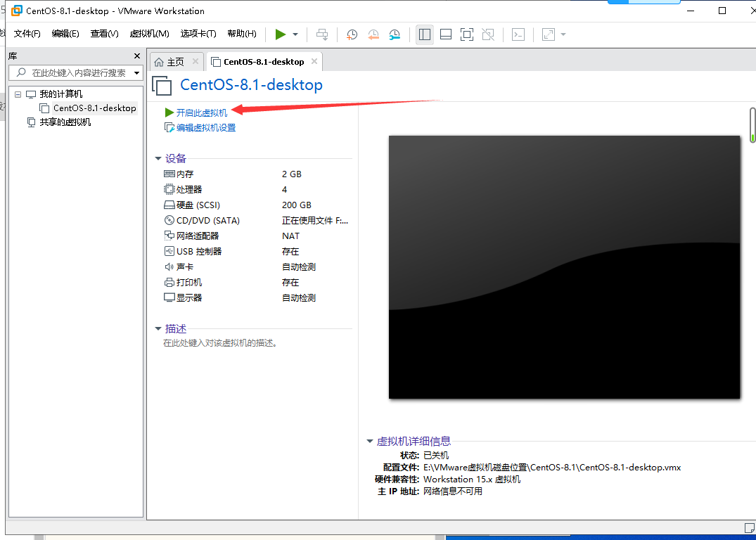Toggle the library sidebar view icon
Viewport: 756px width, 540px height.
pos(425,34)
